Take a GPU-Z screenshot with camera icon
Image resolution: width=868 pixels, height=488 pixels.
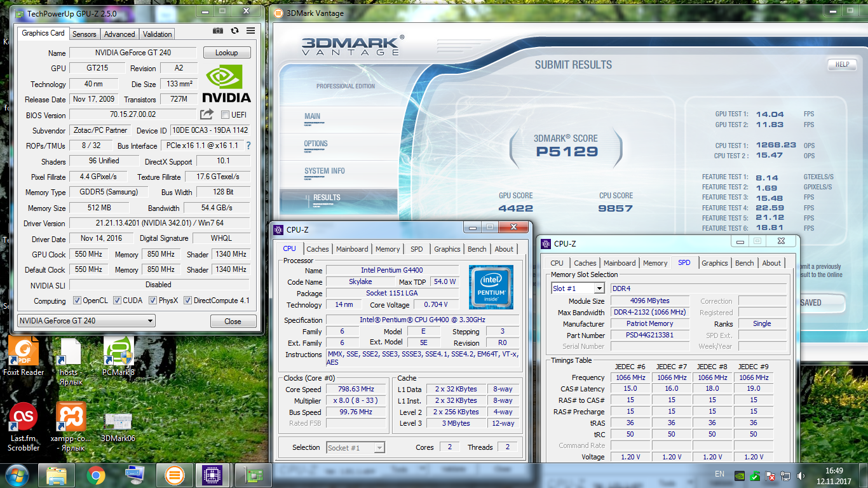point(218,31)
